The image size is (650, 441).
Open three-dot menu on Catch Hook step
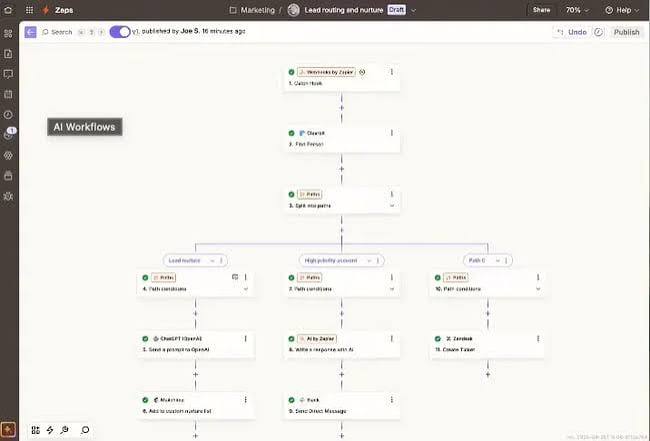point(391,72)
